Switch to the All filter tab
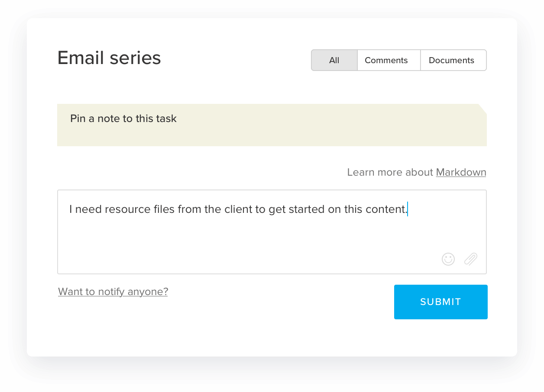 point(334,60)
